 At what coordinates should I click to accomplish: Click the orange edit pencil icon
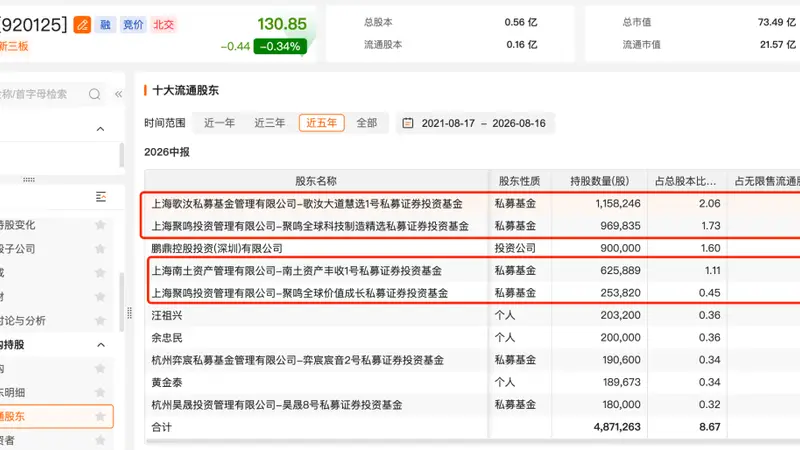pos(82,24)
